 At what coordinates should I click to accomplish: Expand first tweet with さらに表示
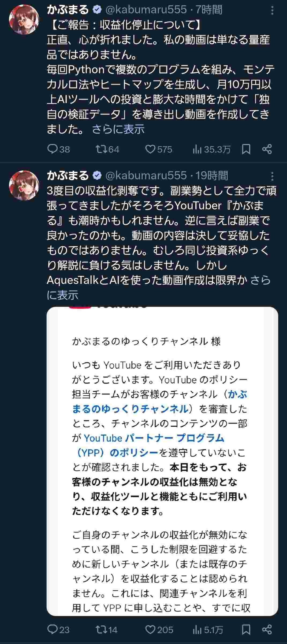point(118,129)
